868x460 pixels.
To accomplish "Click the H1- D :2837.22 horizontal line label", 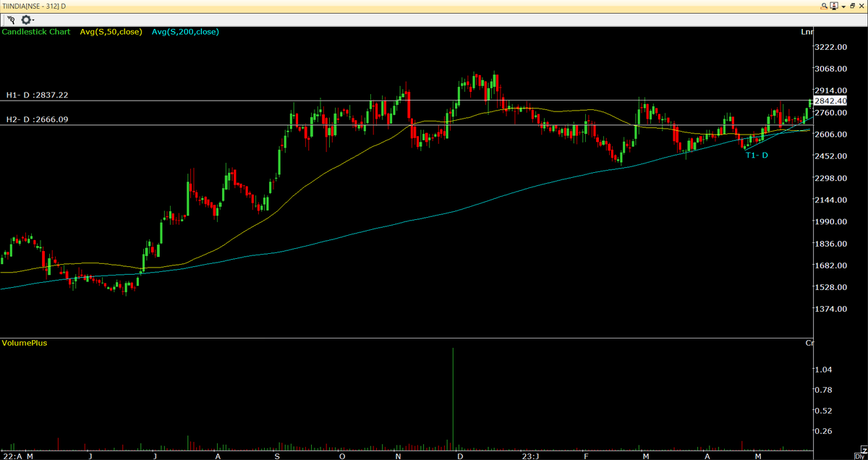I will (36, 95).
